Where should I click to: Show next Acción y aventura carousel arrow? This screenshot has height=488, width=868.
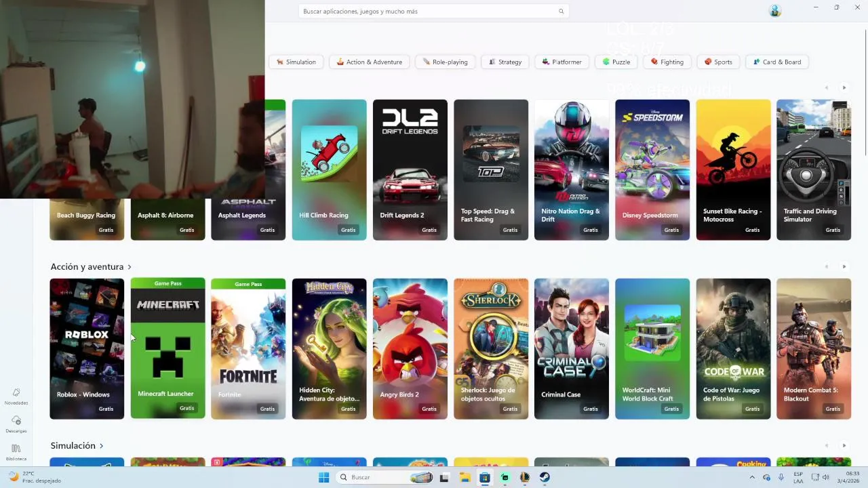[844, 266]
